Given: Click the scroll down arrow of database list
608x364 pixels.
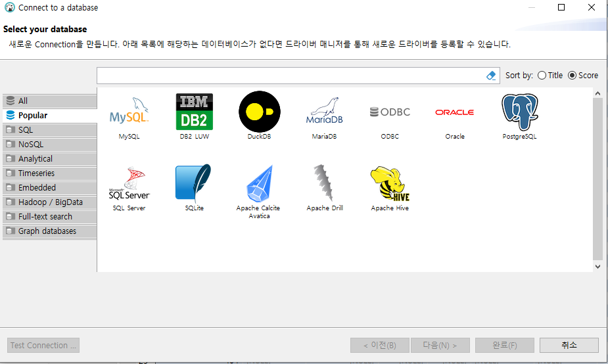Looking at the screenshot, I should tap(597, 266).
